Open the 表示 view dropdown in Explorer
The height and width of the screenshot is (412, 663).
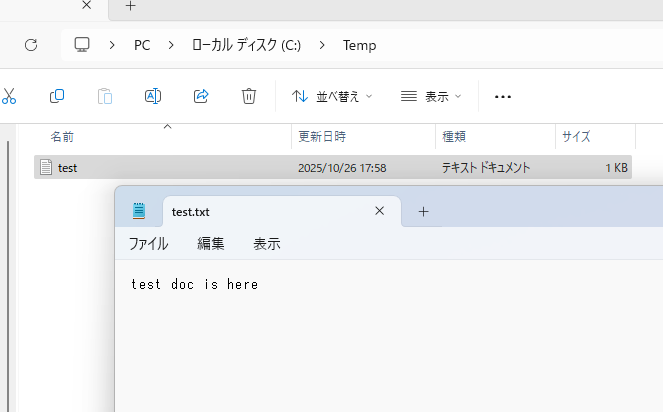[431, 97]
